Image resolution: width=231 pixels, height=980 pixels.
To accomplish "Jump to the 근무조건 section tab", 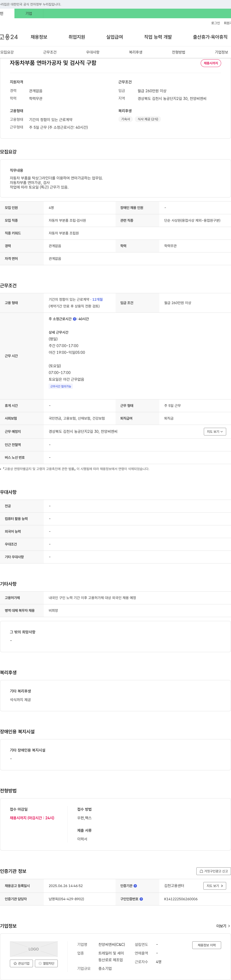I will point(50,52).
